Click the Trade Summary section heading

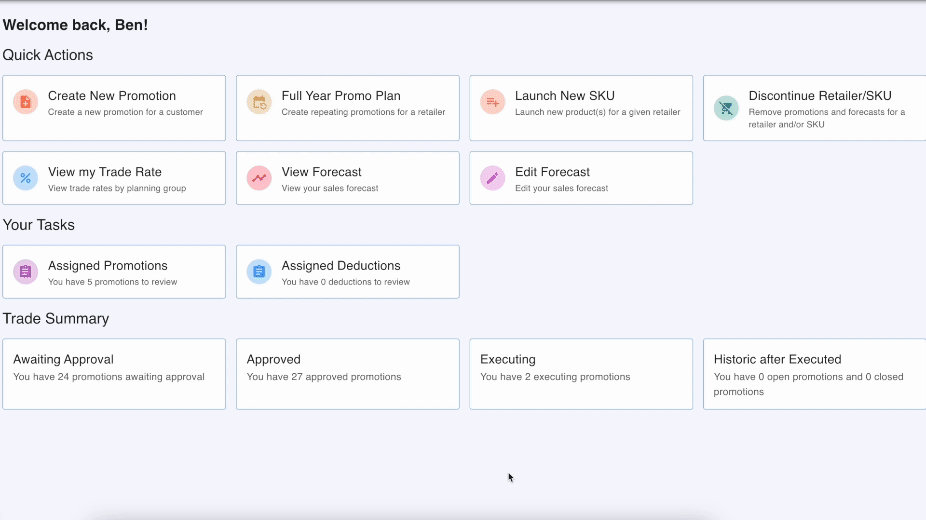(56, 319)
